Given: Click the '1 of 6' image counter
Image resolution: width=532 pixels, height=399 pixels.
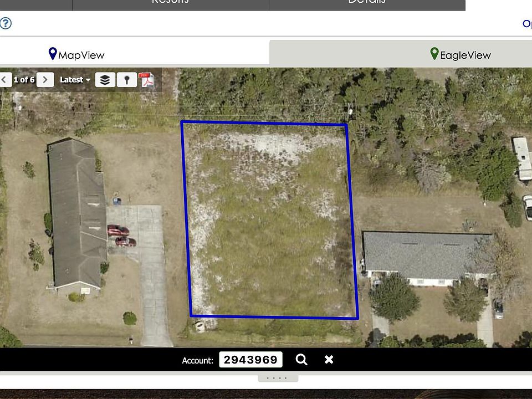Looking at the screenshot, I should pyautogui.click(x=24, y=80).
